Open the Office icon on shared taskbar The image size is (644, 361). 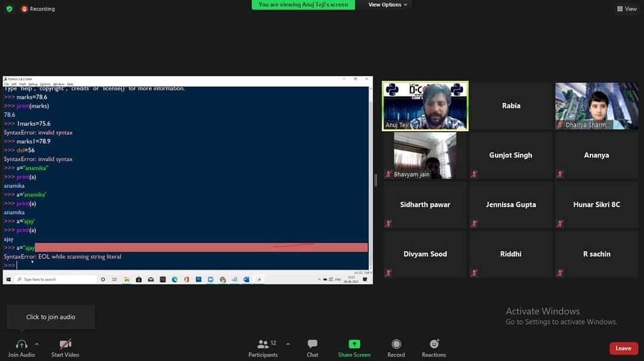coord(187,279)
